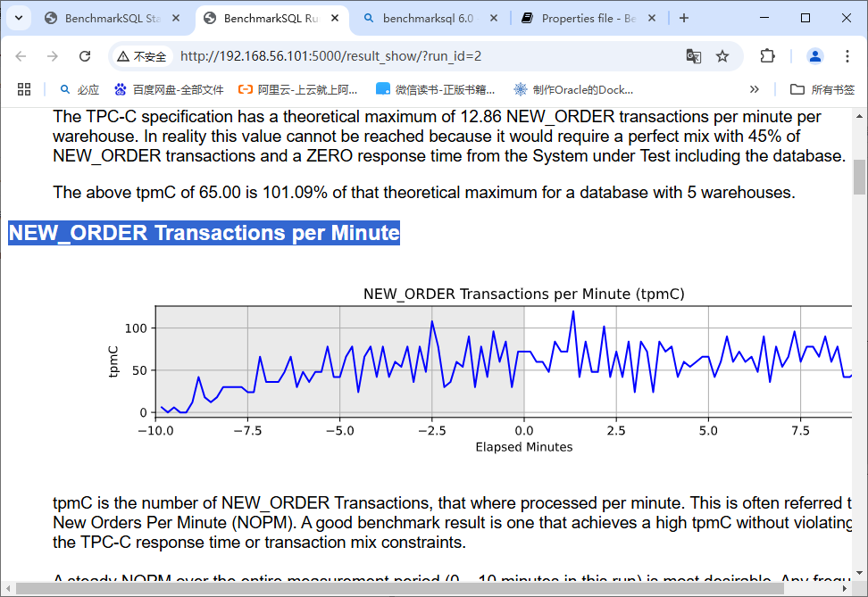Click the 101.09% theoretical maximum sentence
868x597 pixels.
pyautogui.click(x=424, y=193)
